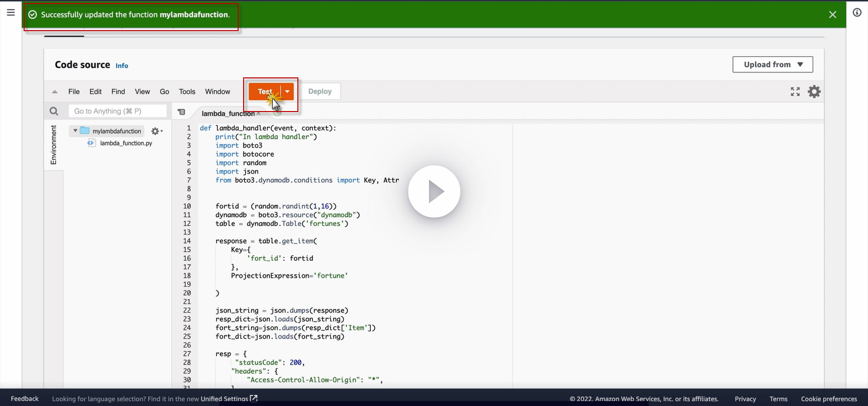The width and height of the screenshot is (868, 406).
Task: Expand the Upload from dropdown
Action: point(773,64)
